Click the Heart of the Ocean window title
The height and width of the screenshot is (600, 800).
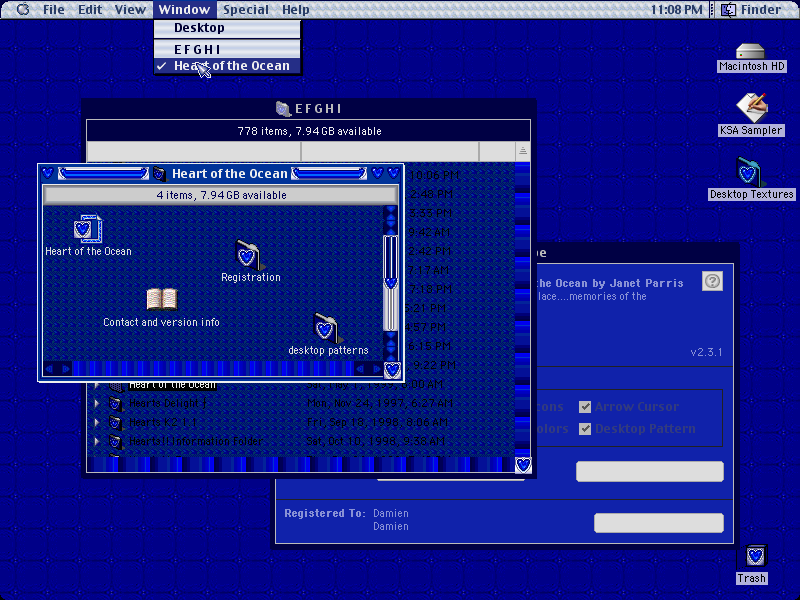pos(230,173)
